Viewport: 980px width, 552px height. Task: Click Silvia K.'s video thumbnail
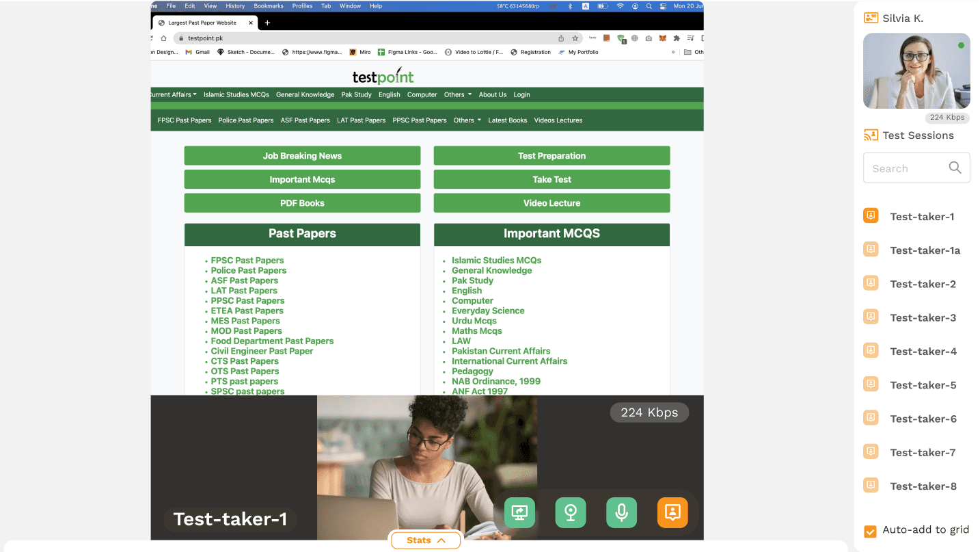tap(916, 70)
